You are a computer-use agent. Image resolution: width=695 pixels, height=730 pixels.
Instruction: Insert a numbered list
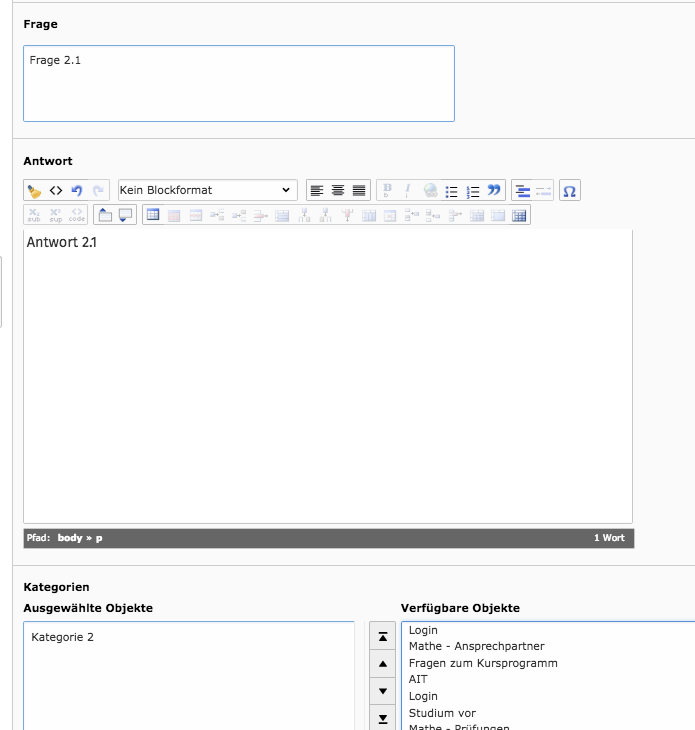(x=473, y=190)
